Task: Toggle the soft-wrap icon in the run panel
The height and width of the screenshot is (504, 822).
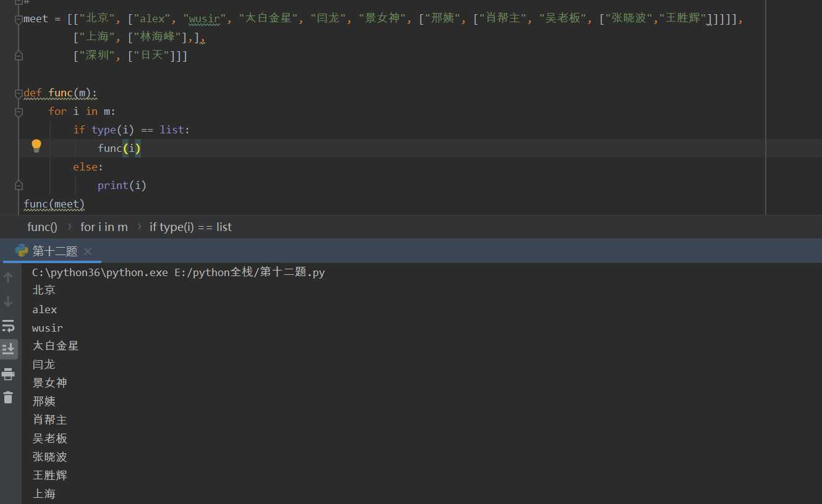Action: point(8,325)
